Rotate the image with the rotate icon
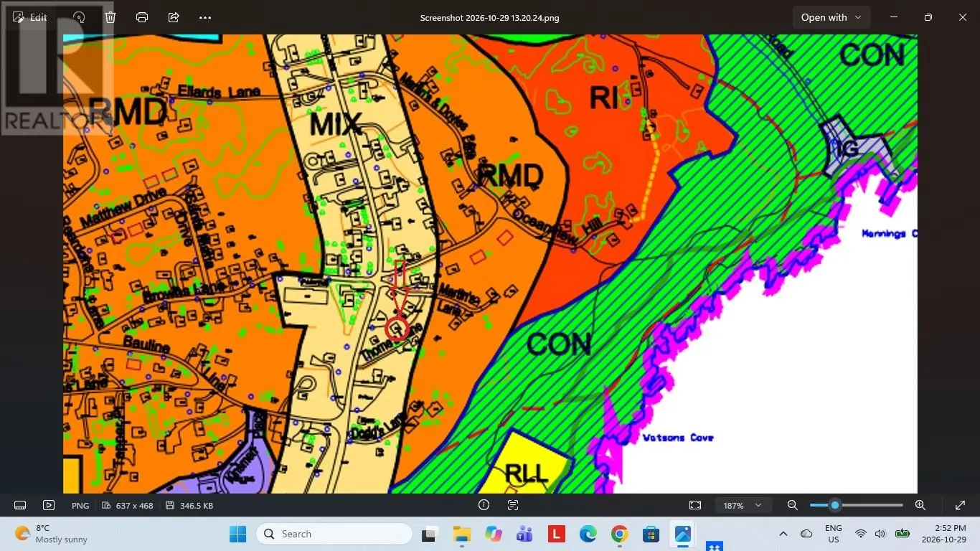Viewport: 980px width, 551px height. coord(79,17)
